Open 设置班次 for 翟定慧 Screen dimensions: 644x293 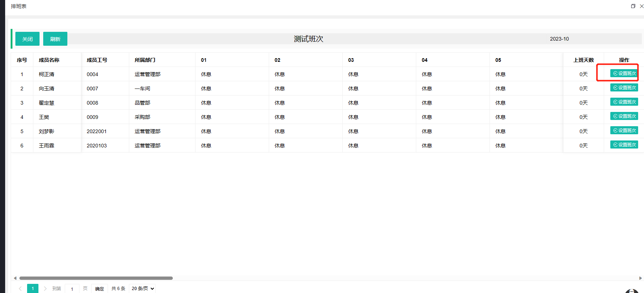(624, 102)
